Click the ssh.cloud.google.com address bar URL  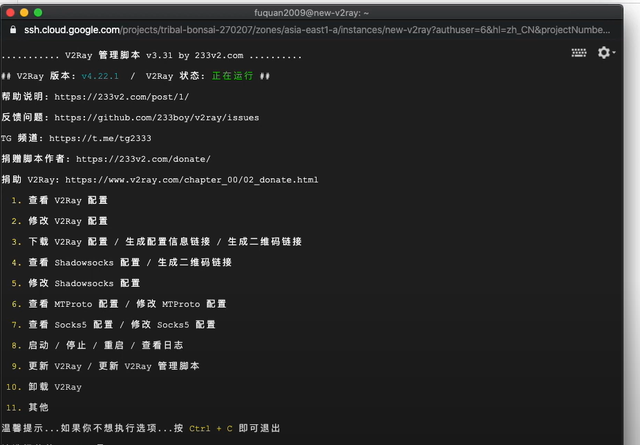[317, 30]
